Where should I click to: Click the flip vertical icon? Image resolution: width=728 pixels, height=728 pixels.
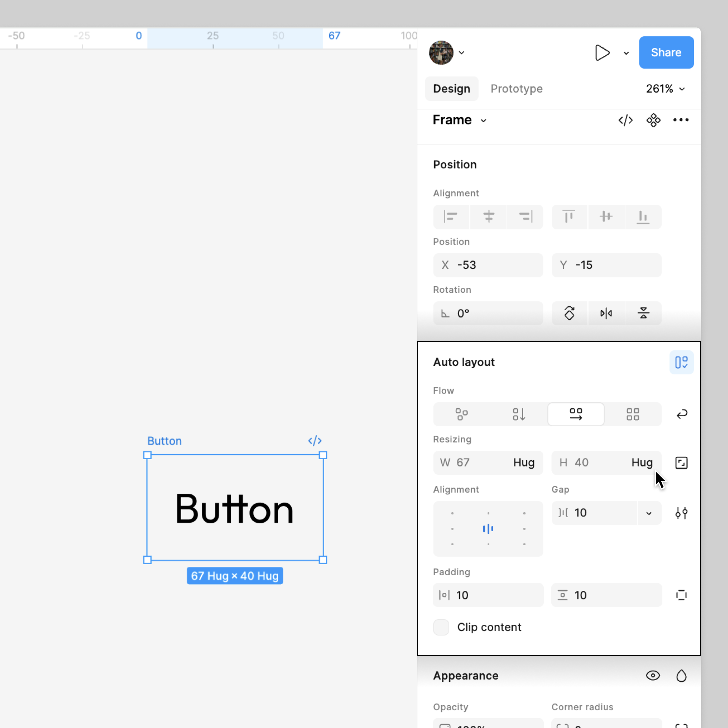[x=643, y=314]
